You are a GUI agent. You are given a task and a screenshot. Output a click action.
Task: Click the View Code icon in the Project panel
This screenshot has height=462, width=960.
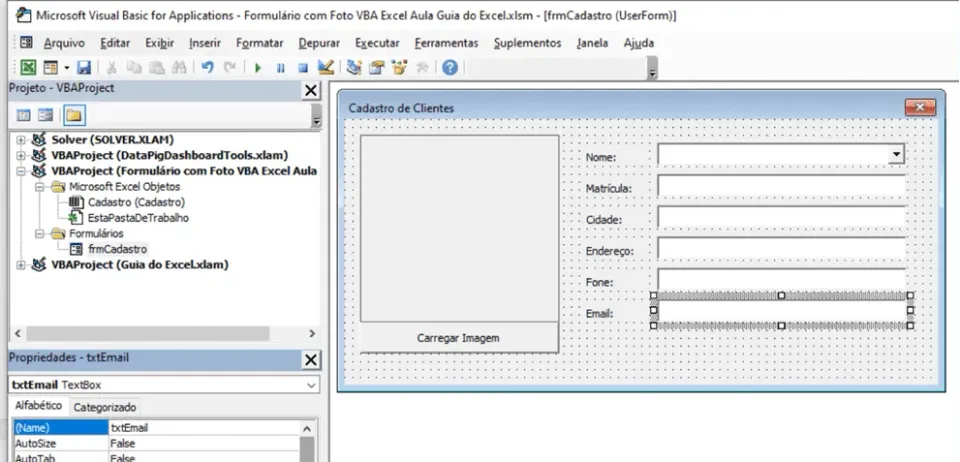point(23,115)
